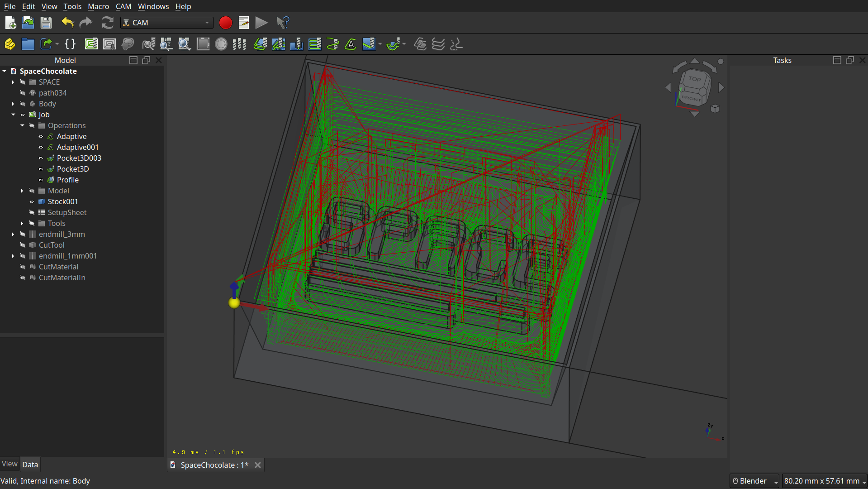Select the 3D Pocket operation toolbar icon
This screenshot has width=868, height=489.
(x=394, y=44)
